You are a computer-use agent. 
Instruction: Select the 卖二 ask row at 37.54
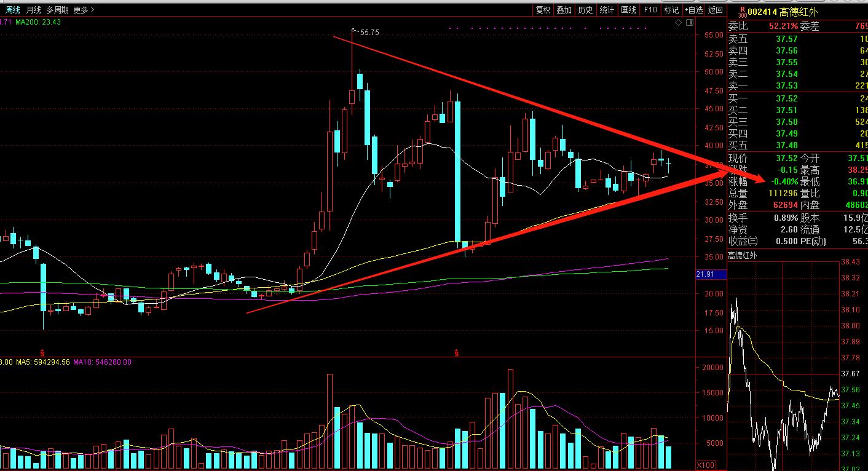[x=798, y=74]
